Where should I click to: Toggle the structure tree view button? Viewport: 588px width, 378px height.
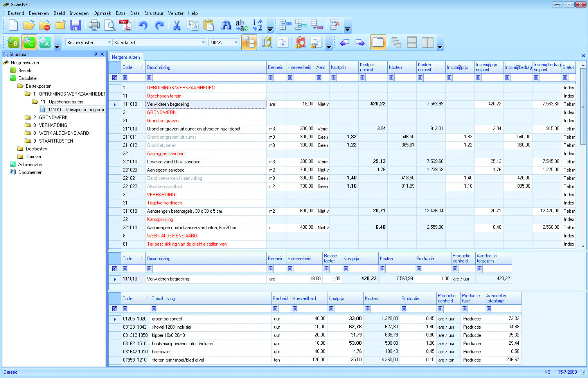(x=249, y=42)
